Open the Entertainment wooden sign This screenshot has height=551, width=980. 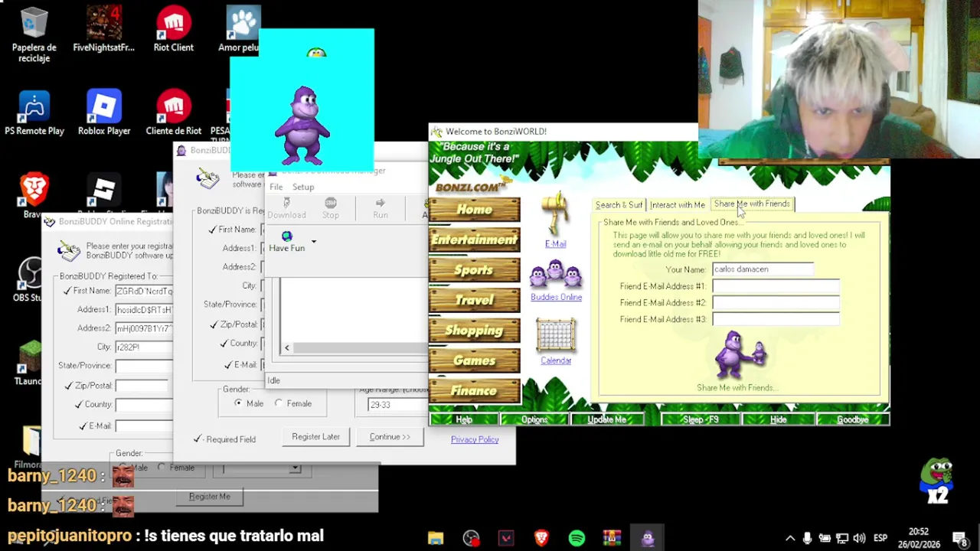tap(474, 240)
